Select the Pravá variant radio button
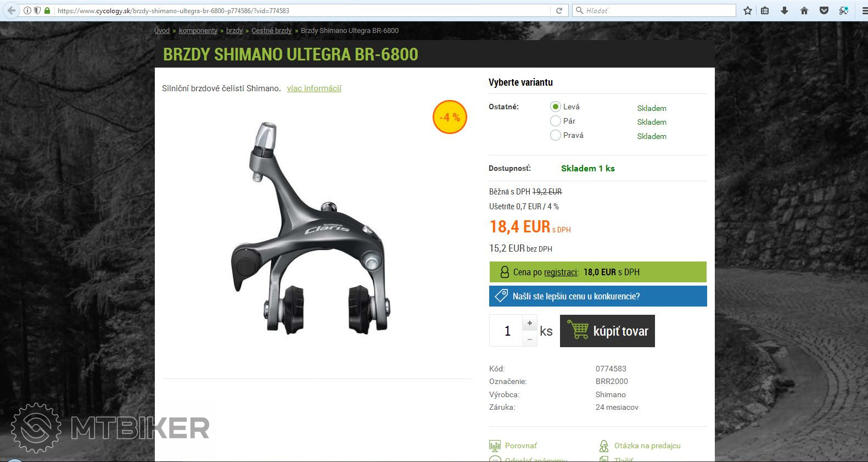The image size is (868, 462). pyautogui.click(x=556, y=135)
